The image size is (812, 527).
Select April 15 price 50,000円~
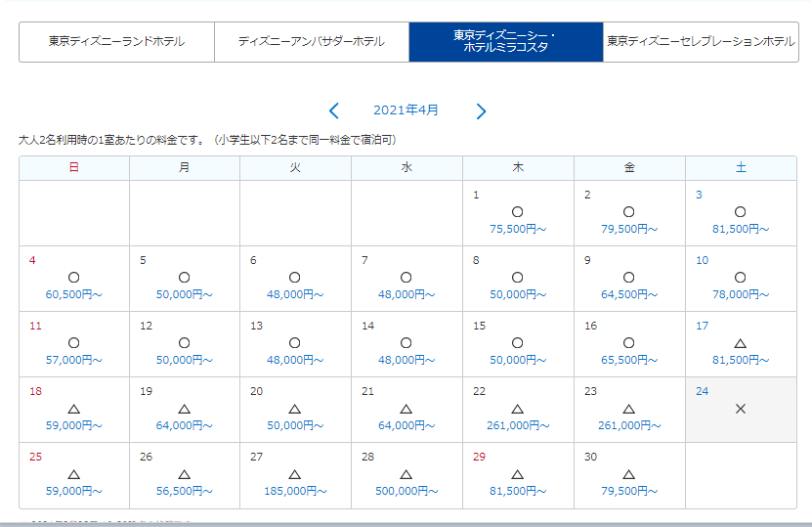[518, 360]
